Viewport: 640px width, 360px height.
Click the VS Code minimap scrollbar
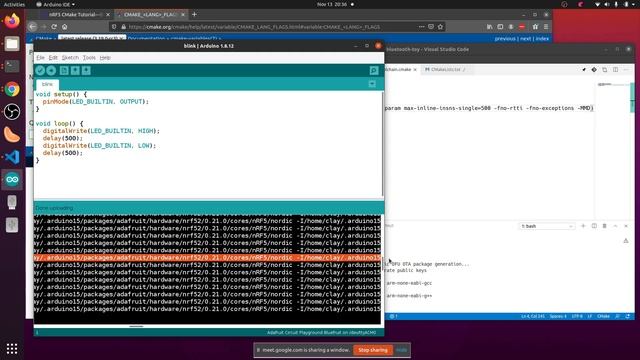(632, 98)
